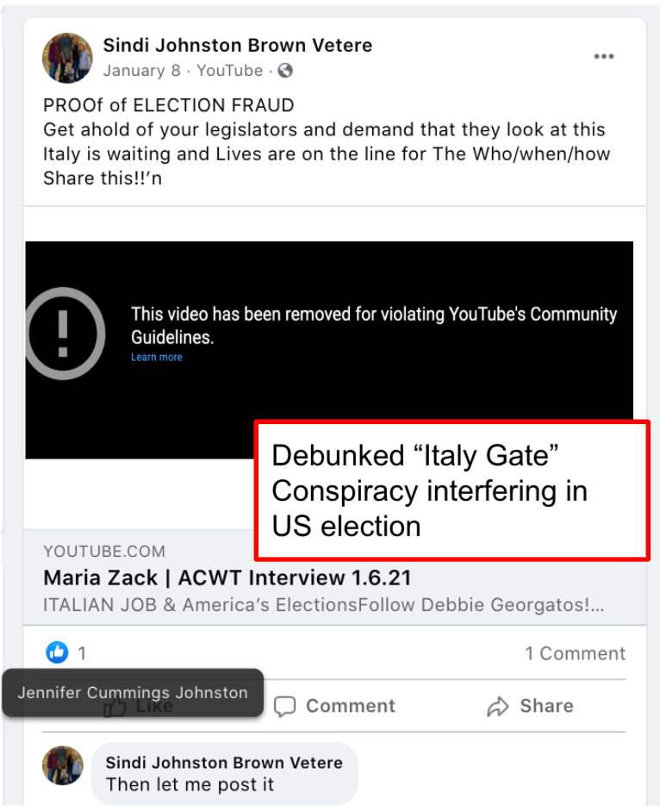Expand the "1 Comment" count

click(x=575, y=653)
